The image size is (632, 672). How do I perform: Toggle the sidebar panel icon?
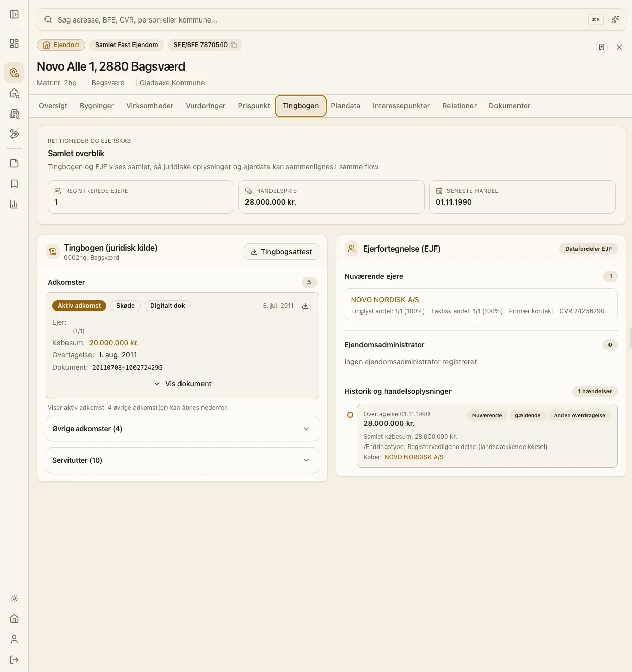(x=14, y=14)
